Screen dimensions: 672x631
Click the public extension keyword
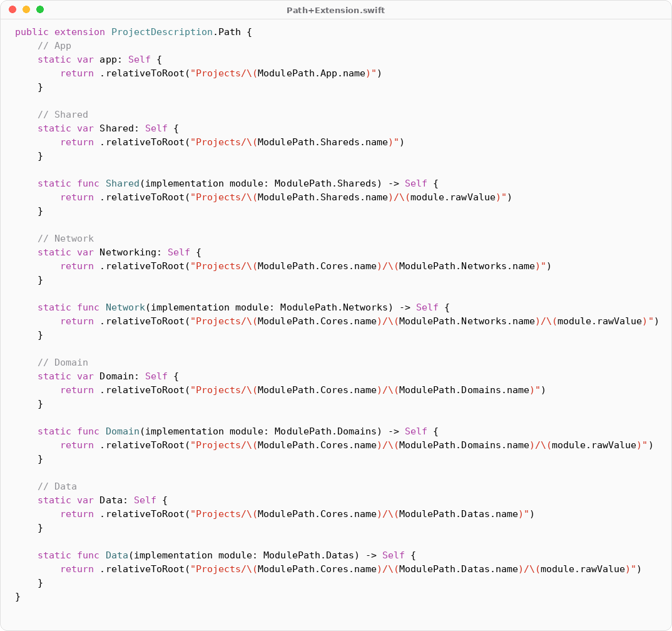pos(59,31)
